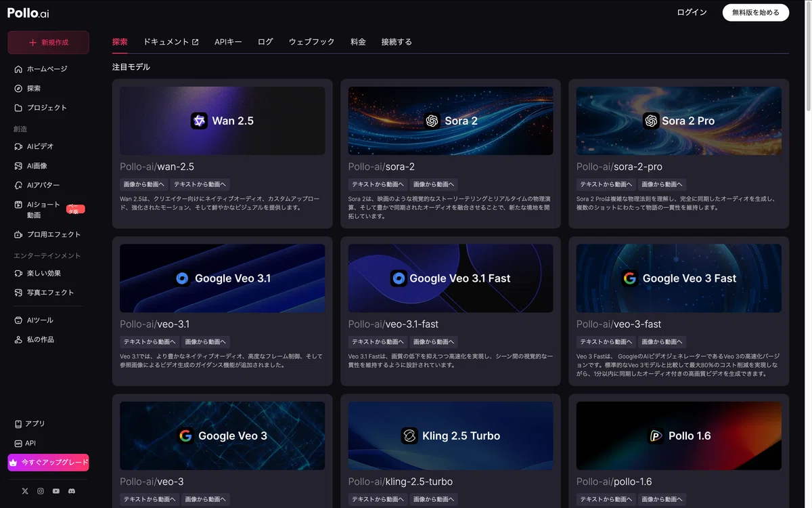Click the アプリ phone icon in sidebar
Viewport: 812px width, 508px height.
(18, 424)
